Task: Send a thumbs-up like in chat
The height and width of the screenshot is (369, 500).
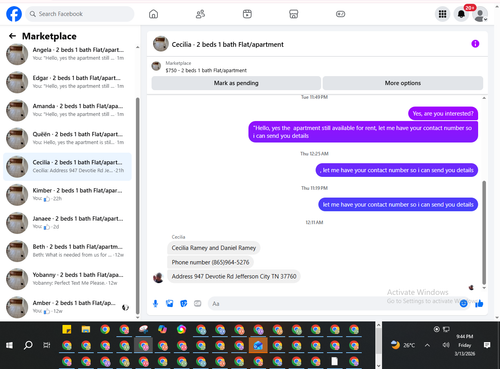Action: pyautogui.click(x=479, y=303)
